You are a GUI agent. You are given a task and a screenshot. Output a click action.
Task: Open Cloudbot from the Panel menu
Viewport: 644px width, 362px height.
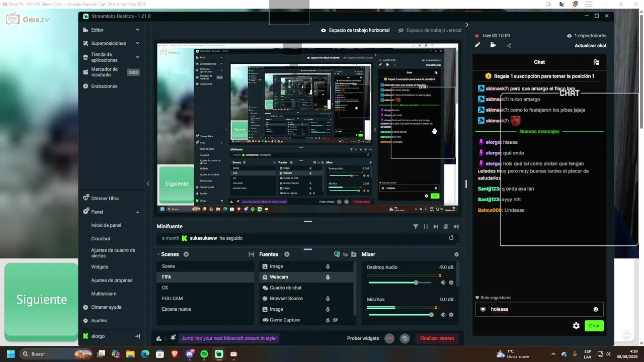[101, 239]
